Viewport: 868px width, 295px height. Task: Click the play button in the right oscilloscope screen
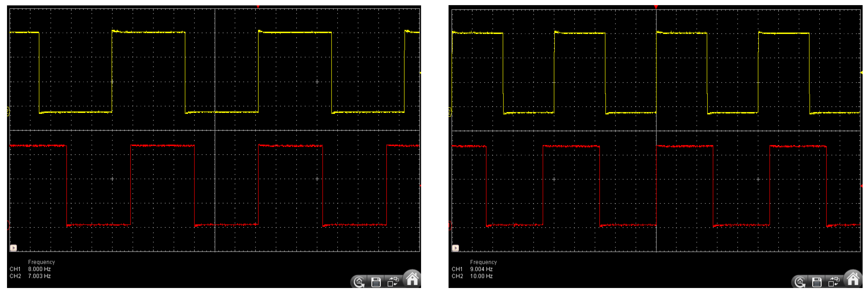click(456, 248)
